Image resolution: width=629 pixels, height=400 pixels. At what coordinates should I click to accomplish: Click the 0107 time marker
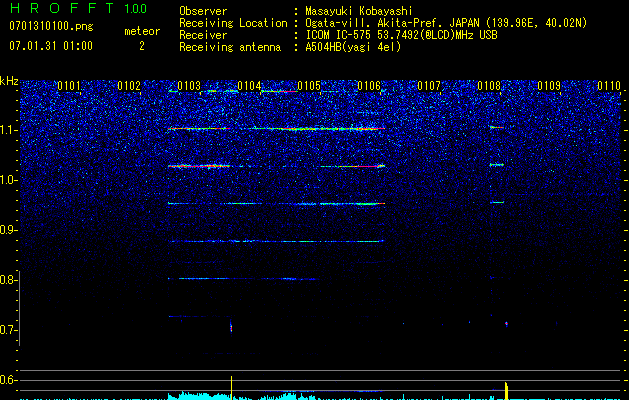point(429,86)
